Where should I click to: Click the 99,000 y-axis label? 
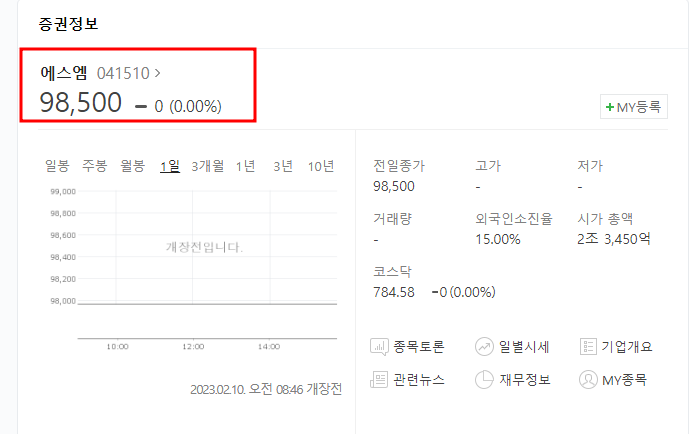click(63, 192)
